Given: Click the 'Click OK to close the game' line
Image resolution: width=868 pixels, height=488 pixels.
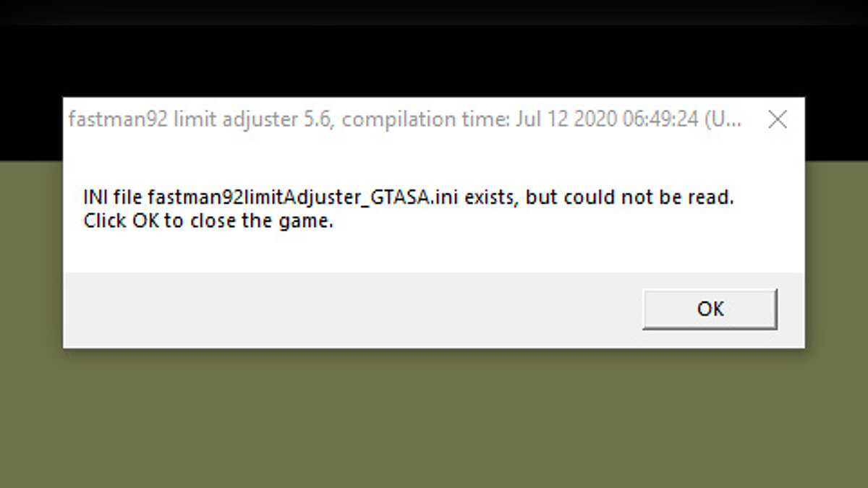Looking at the screenshot, I should click(x=208, y=222).
